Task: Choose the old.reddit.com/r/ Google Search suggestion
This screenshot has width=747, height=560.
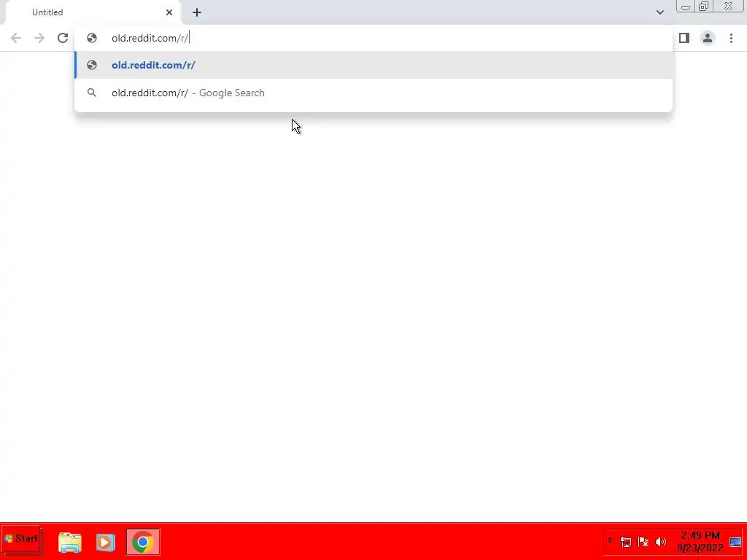Action: (x=373, y=93)
